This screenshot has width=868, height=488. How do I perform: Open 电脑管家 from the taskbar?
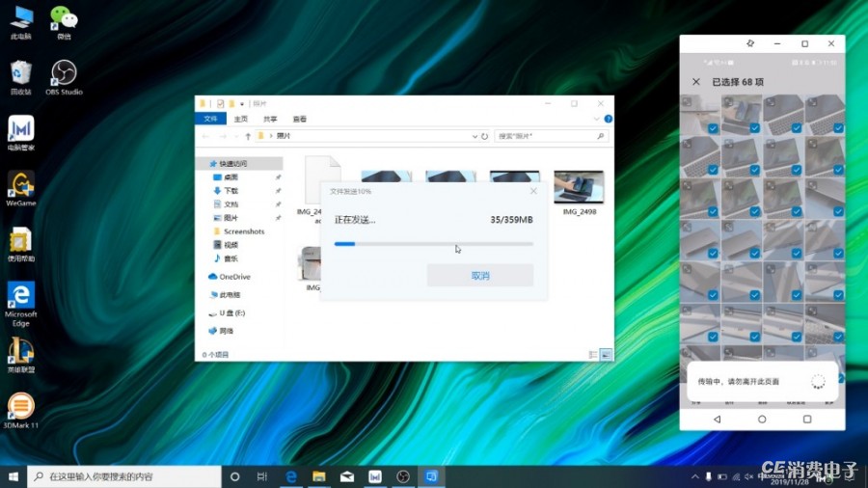pyautogui.click(x=375, y=476)
